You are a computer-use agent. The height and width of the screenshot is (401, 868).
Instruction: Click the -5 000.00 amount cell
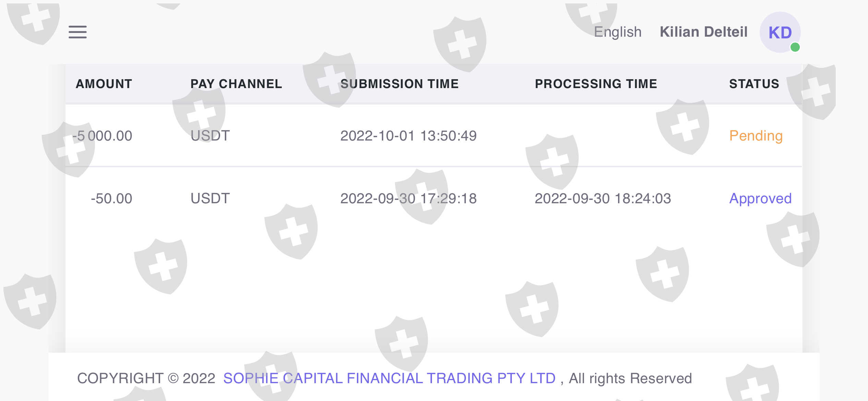tap(103, 136)
